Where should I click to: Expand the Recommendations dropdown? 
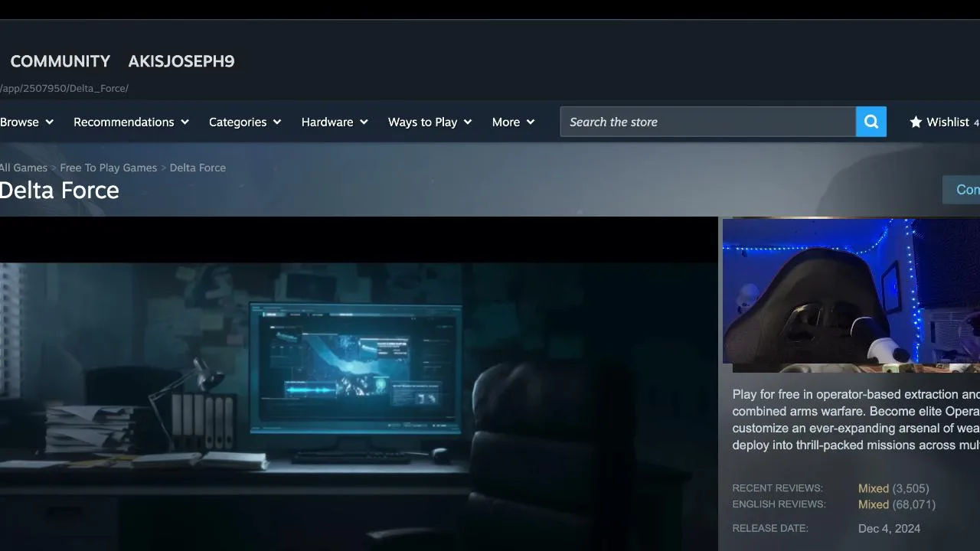click(x=131, y=122)
